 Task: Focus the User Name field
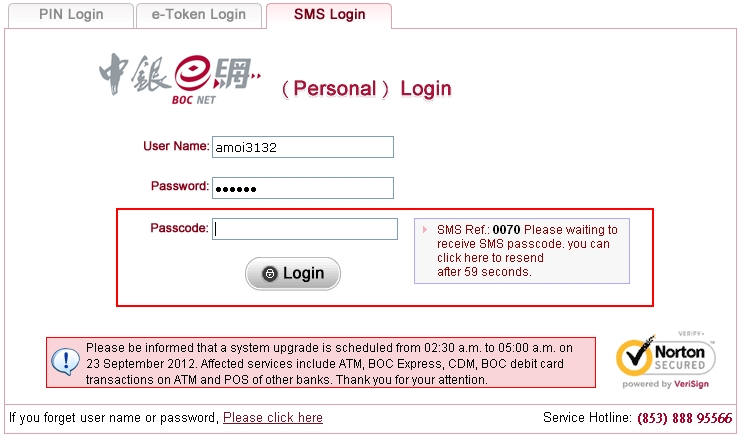coord(303,147)
